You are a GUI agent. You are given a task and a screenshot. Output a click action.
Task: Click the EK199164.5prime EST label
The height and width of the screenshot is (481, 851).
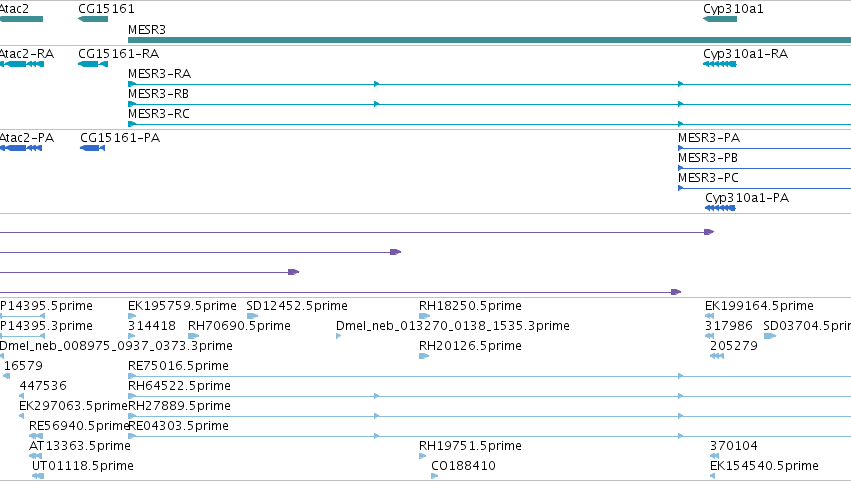click(759, 306)
